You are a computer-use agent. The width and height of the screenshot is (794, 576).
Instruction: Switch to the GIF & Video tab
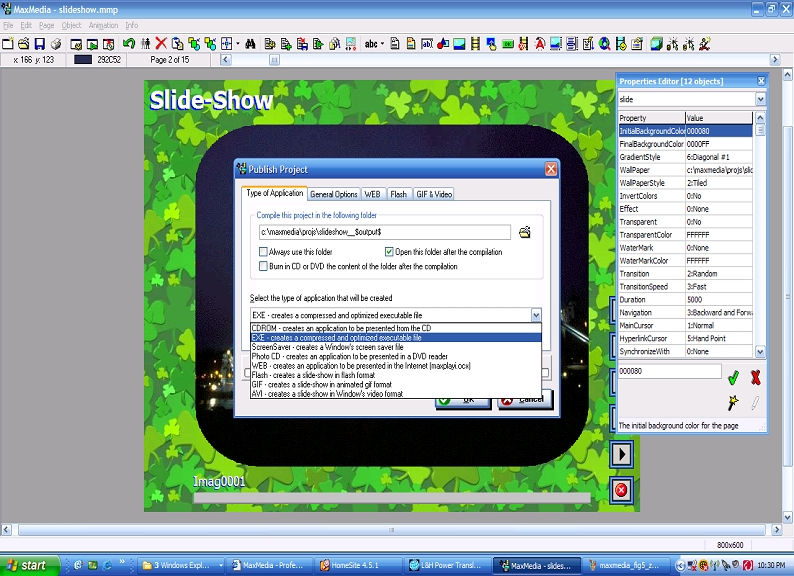pyautogui.click(x=434, y=194)
